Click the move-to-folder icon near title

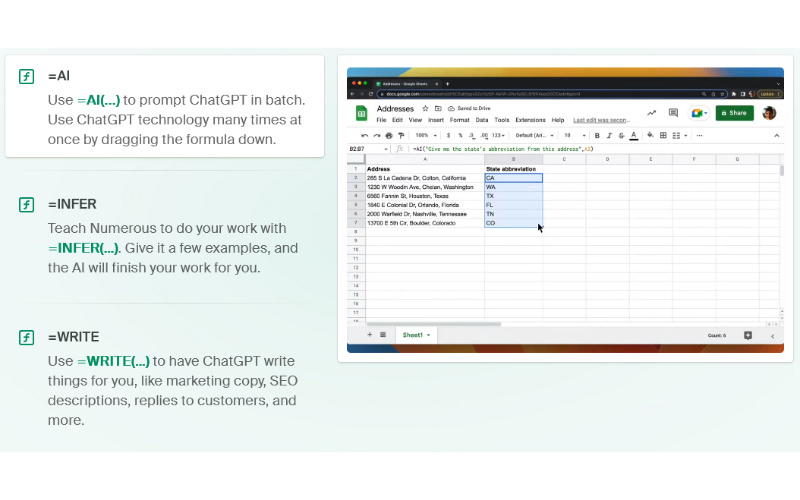438,108
